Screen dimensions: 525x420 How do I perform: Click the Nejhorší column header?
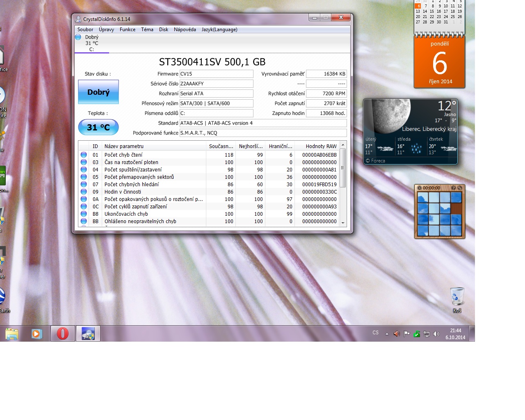coord(250,146)
